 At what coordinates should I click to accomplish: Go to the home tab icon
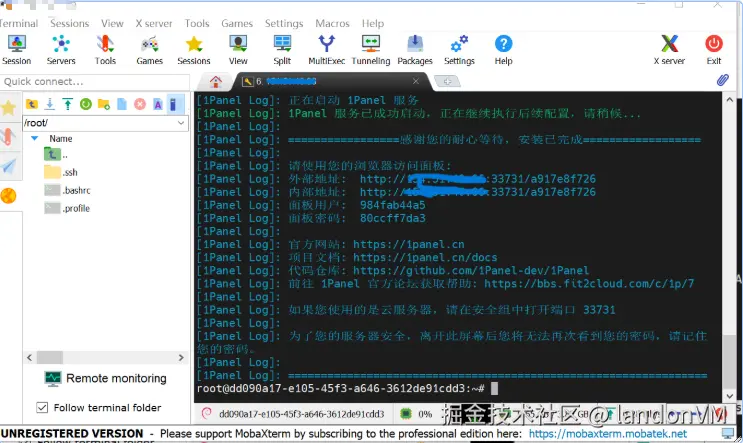(216, 81)
